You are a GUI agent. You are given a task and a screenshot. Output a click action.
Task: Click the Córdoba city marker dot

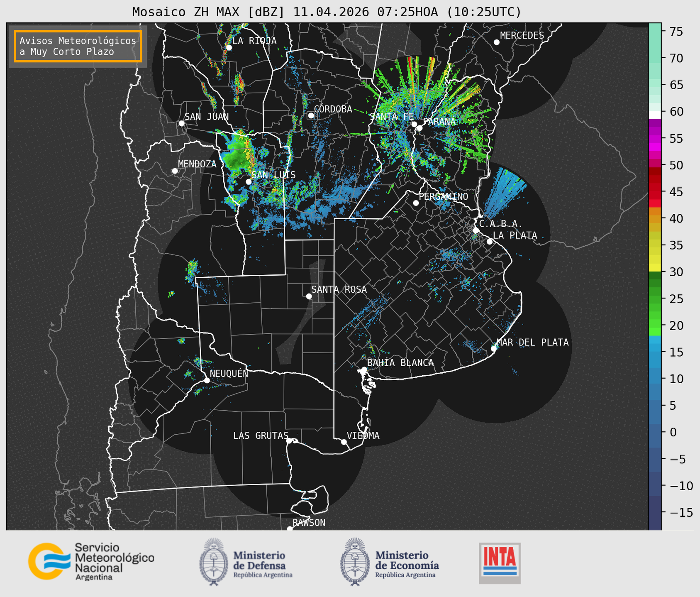pyautogui.click(x=311, y=115)
